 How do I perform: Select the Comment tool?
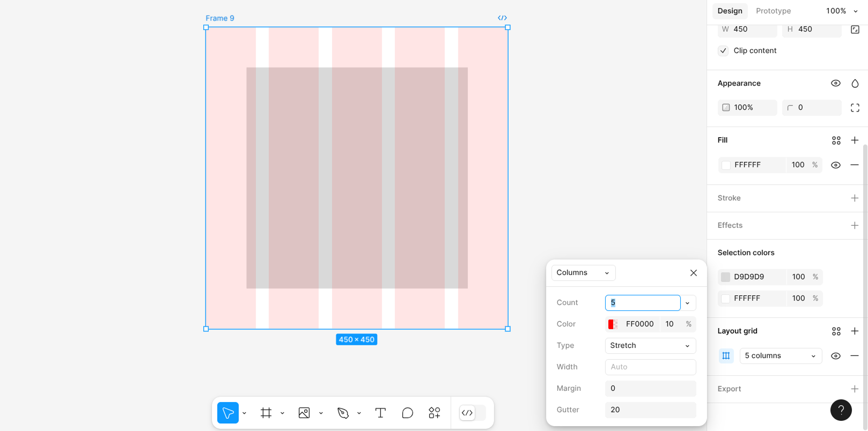click(408, 413)
